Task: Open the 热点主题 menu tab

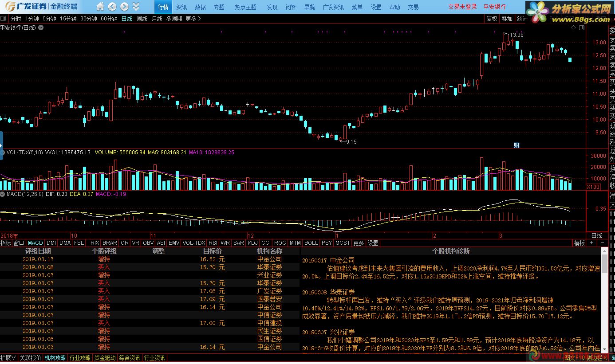Action: pos(246,7)
